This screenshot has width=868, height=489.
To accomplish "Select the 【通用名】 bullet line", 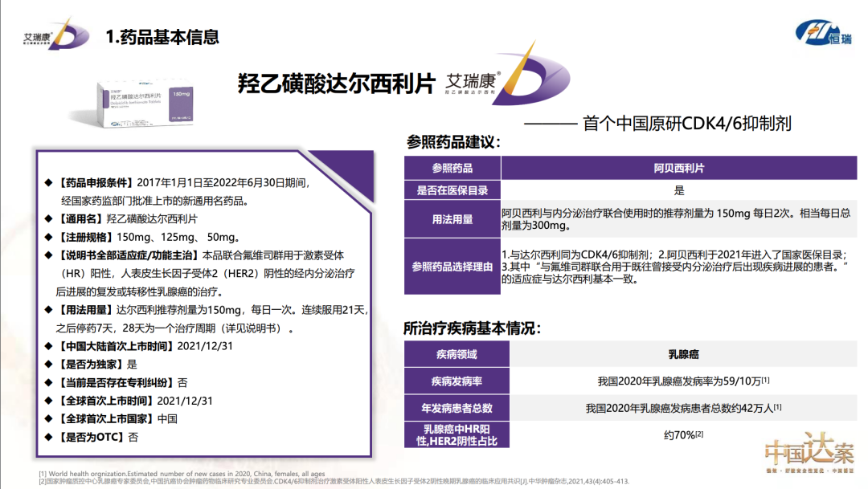I will pyautogui.click(x=121, y=219).
